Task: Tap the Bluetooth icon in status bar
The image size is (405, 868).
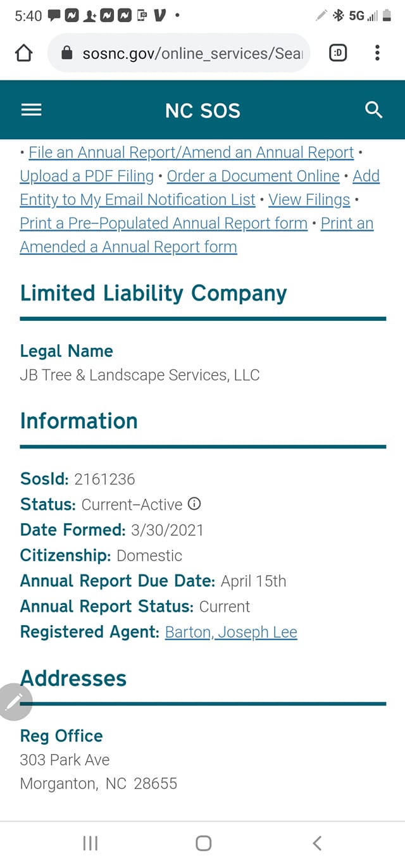Action: point(339,16)
